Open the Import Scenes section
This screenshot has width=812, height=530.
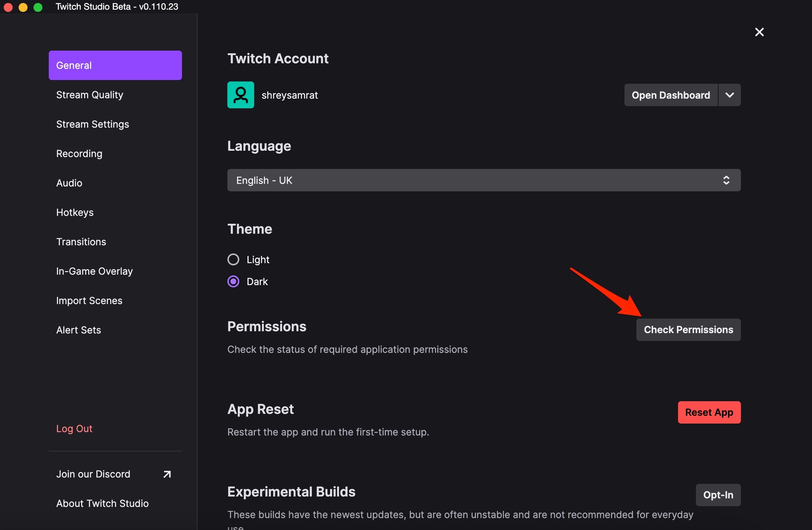click(89, 301)
